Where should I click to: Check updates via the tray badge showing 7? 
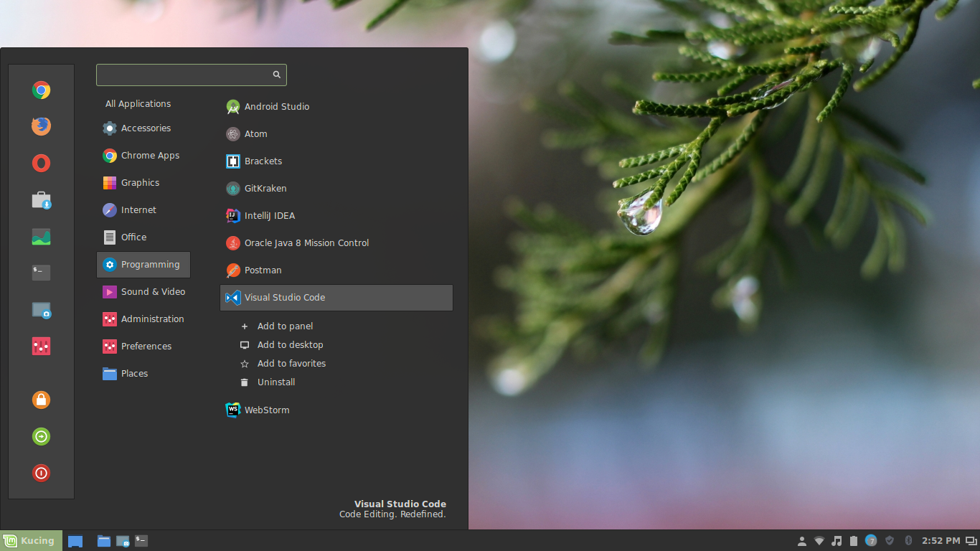(x=870, y=540)
